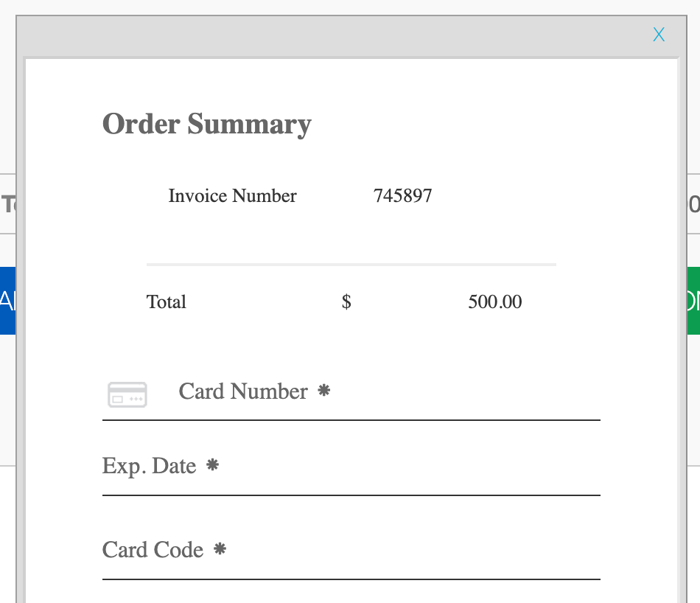The image size is (700, 603).
Task: Select the invoice number value 745897
Action: coord(402,195)
